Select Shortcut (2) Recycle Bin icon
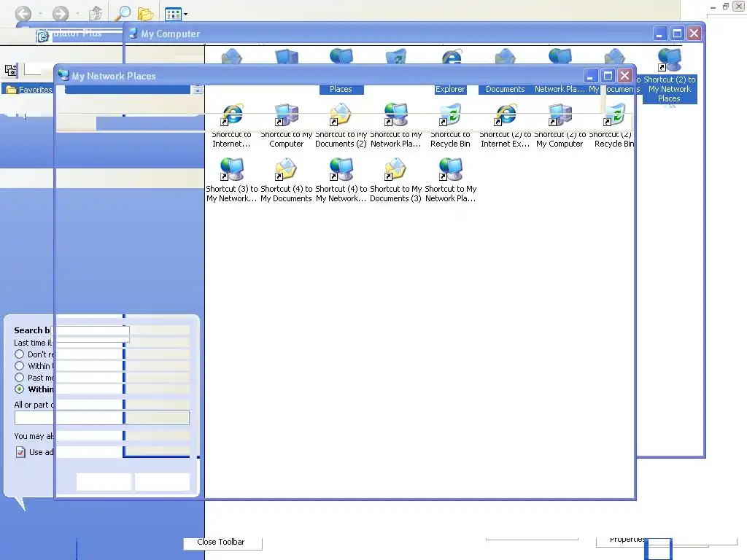This screenshot has height=560, width=747. pyautogui.click(x=614, y=125)
